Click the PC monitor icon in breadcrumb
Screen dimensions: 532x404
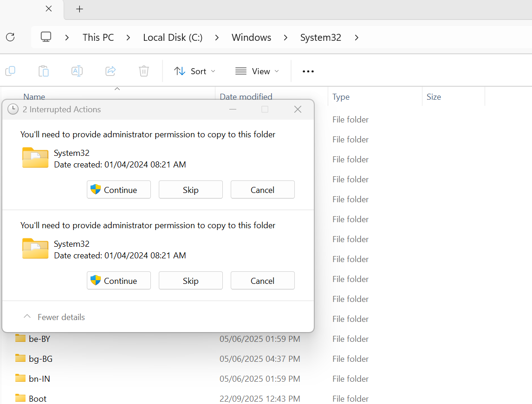pos(45,37)
